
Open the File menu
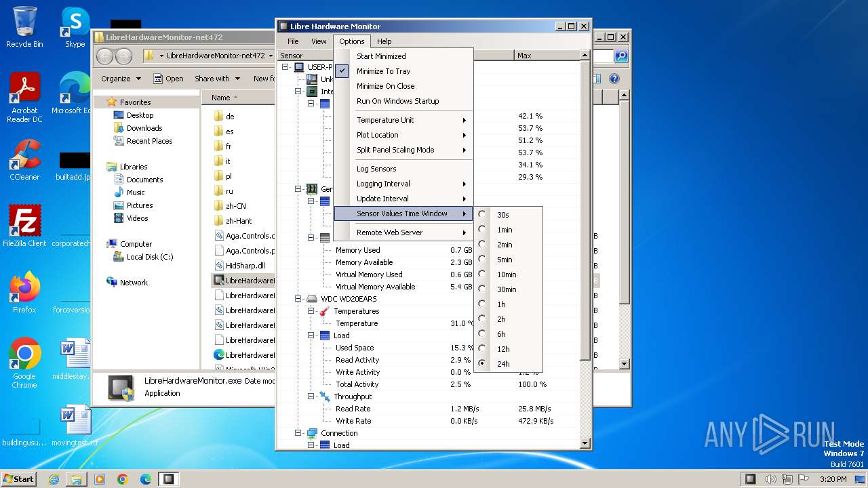tap(293, 41)
